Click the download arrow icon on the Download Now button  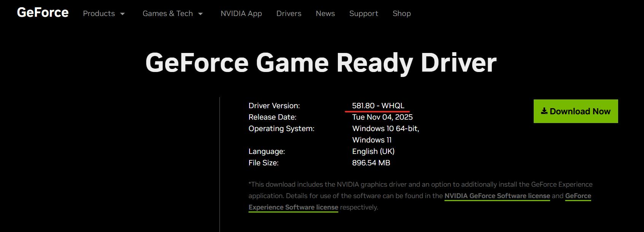(544, 111)
